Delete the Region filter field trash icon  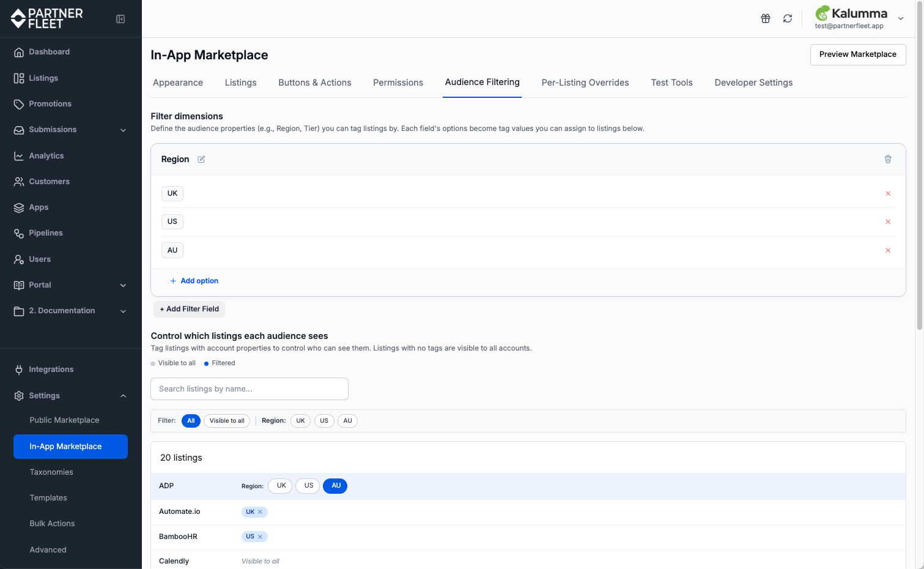[x=888, y=159]
